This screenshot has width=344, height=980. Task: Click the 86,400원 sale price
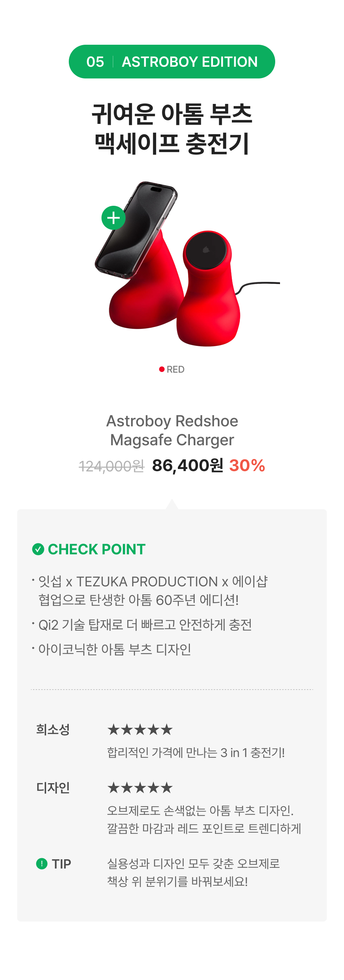click(x=187, y=465)
